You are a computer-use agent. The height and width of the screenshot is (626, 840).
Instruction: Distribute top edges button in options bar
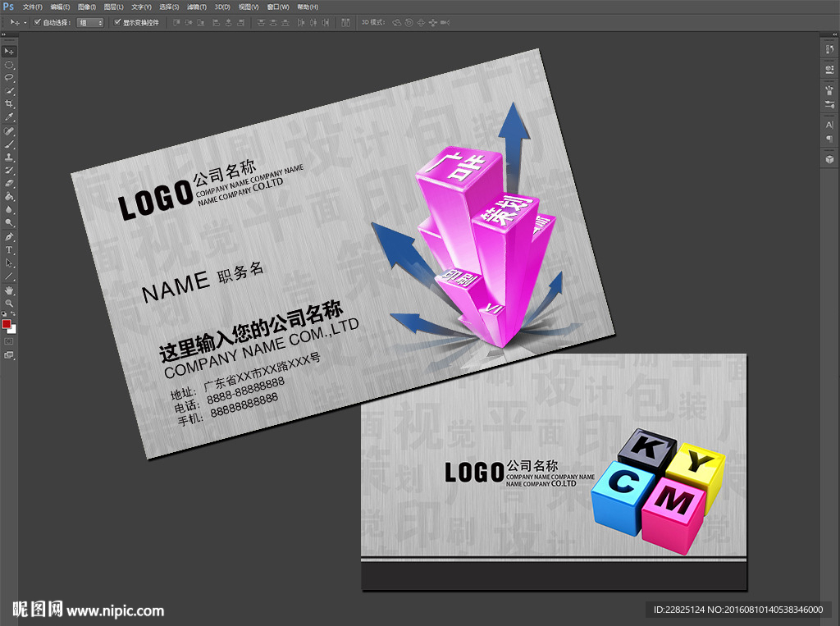[262, 22]
